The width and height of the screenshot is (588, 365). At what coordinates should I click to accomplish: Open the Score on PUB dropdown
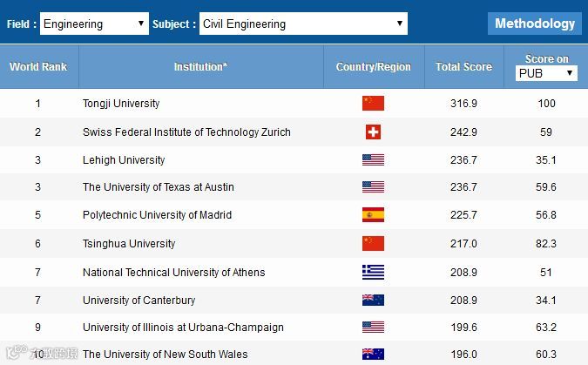[x=546, y=73]
